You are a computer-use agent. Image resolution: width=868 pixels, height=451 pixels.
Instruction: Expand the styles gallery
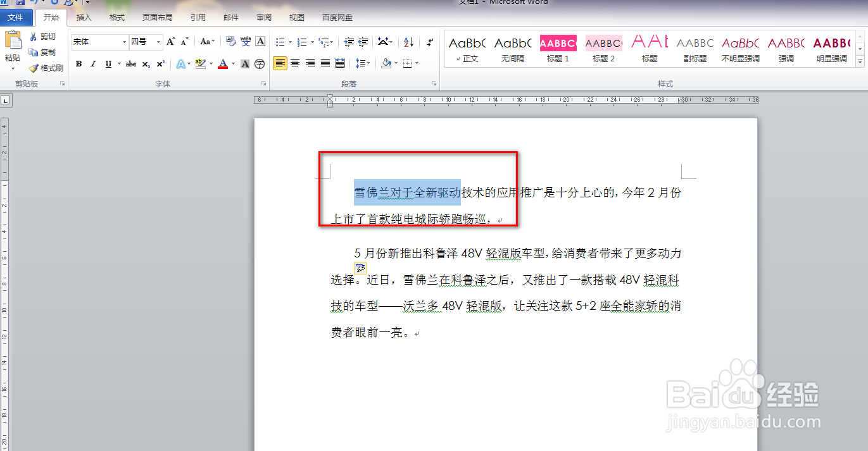860,61
